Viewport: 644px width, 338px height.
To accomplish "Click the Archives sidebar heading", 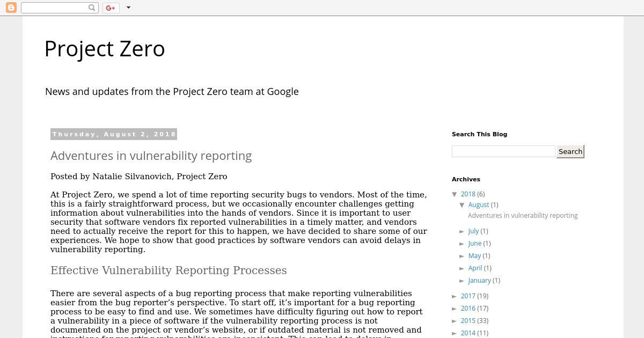I will tap(466, 179).
